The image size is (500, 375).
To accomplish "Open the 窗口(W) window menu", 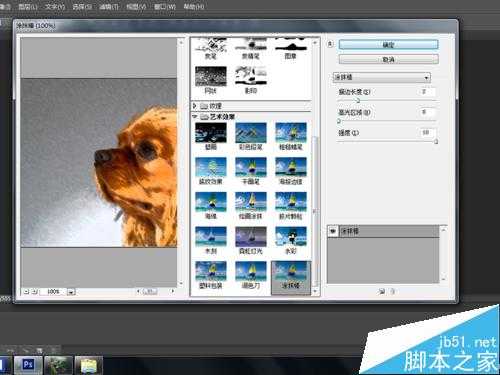I will [165, 6].
